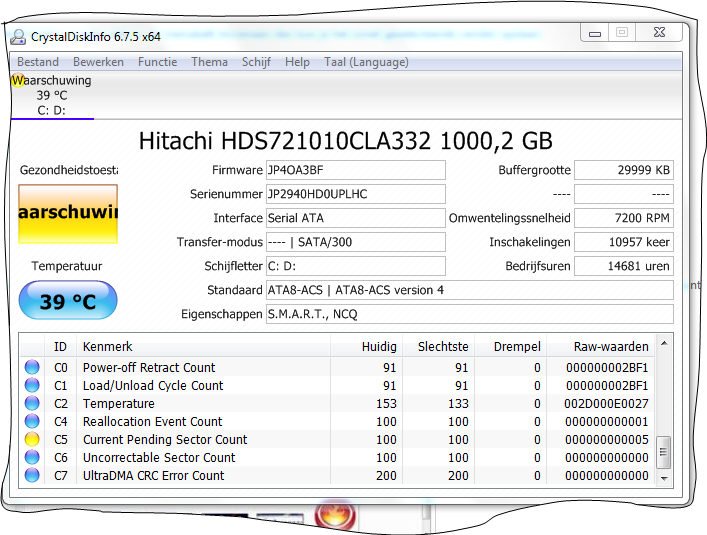
Task: Click the Kenmerk column header
Action: pyautogui.click(x=203, y=346)
